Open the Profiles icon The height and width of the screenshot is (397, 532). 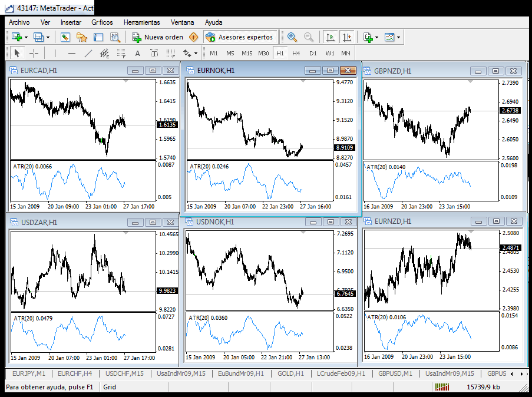tap(38, 37)
